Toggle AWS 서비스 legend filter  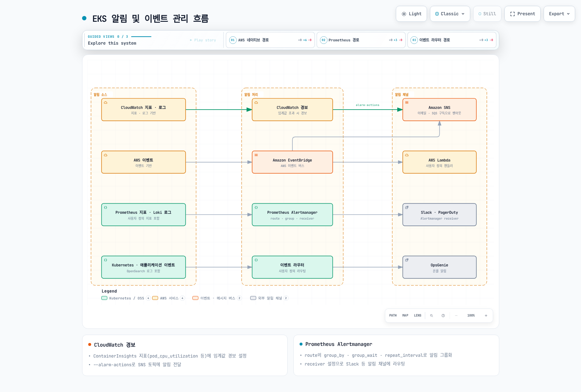[x=168, y=298]
